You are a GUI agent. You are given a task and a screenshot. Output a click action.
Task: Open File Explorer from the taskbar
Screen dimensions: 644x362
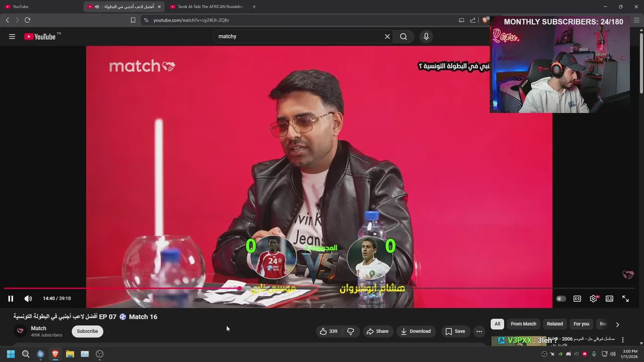point(70,354)
